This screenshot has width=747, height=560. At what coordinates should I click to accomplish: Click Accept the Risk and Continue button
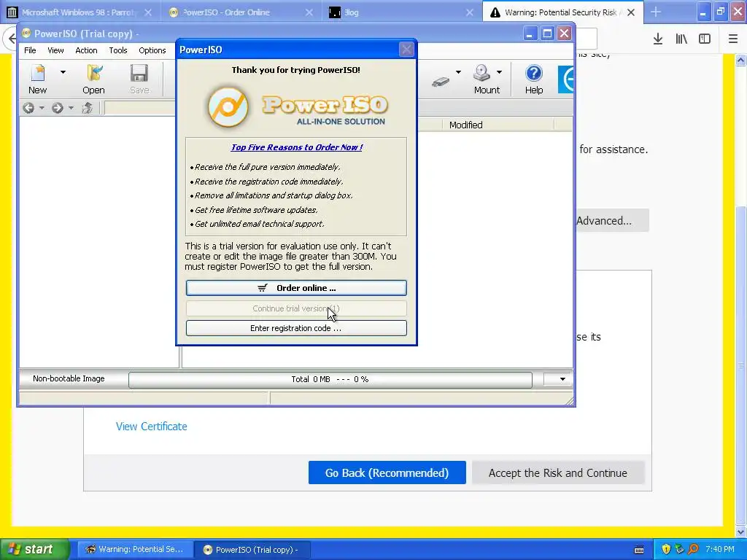[558, 472]
